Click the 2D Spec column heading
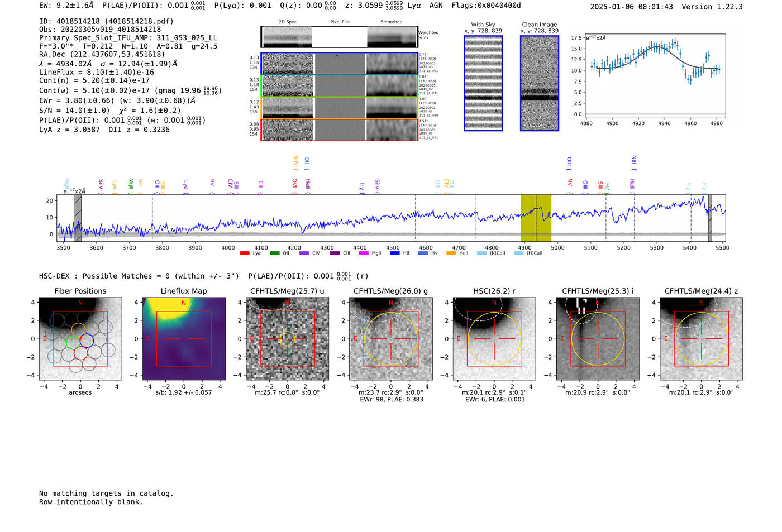782x532 pixels. pos(287,22)
